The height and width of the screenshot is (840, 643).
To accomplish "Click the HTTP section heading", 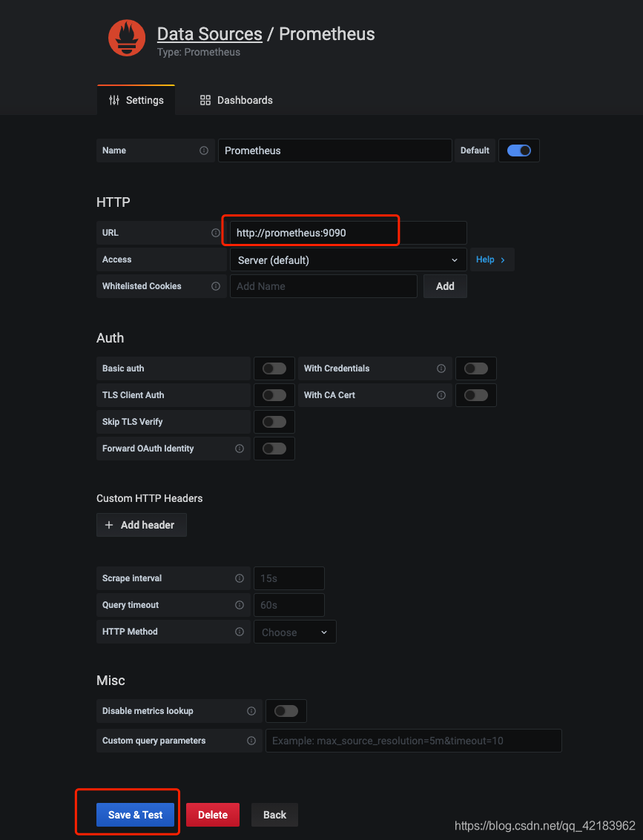I will (113, 202).
